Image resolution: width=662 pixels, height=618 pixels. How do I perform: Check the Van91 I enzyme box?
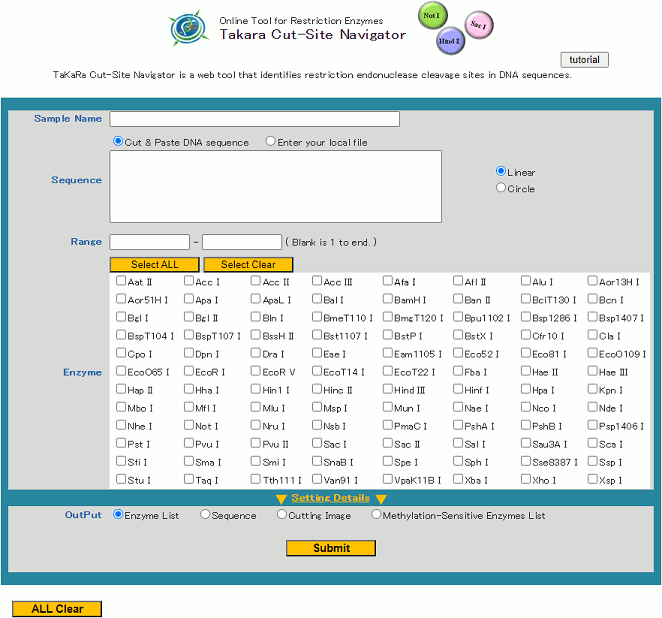[x=317, y=479]
